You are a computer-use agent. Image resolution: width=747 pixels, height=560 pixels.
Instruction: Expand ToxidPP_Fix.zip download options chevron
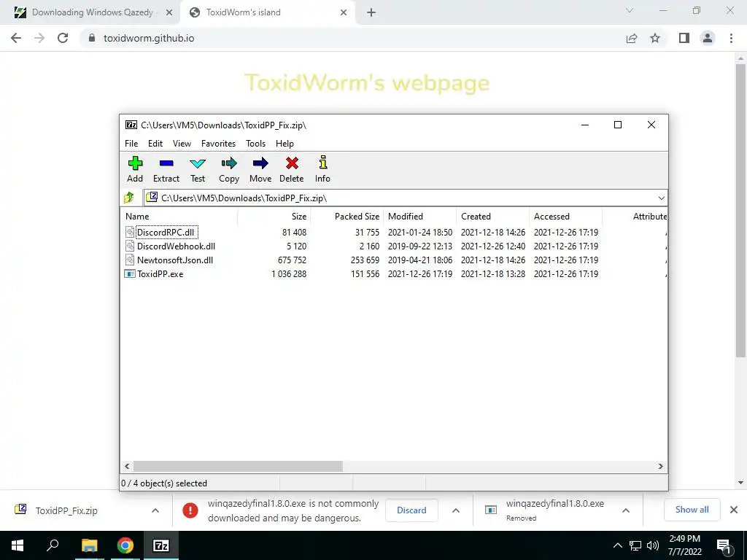155,510
